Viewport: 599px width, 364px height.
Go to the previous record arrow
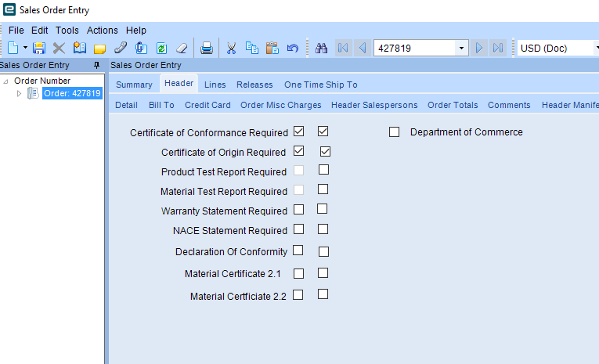click(x=362, y=49)
